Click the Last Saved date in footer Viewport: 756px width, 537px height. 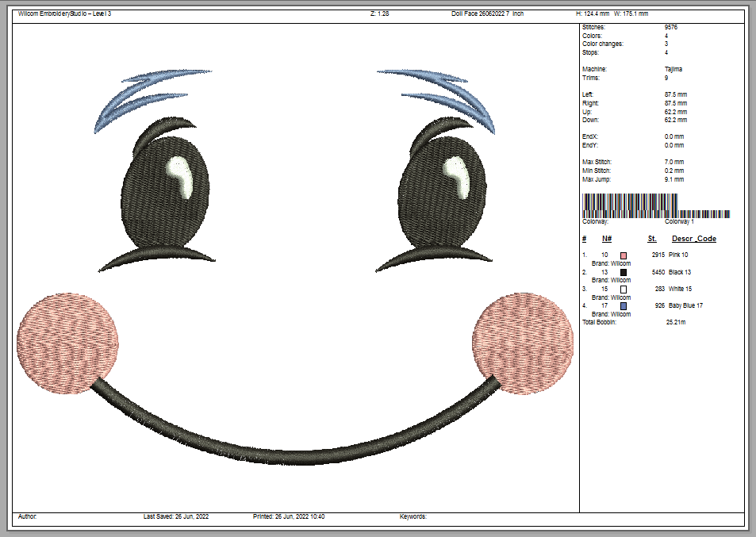[x=175, y=516]
